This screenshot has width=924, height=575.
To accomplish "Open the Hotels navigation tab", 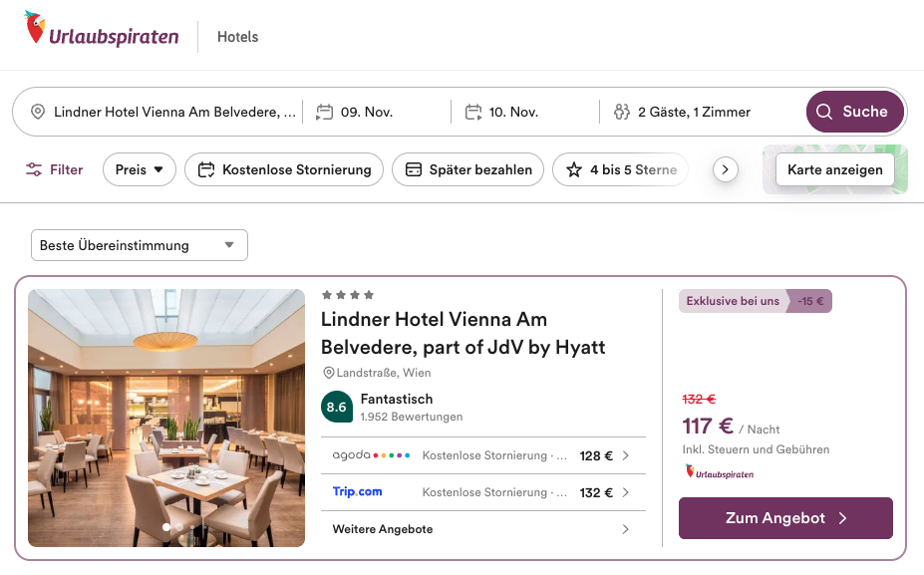I will [237, 37].
